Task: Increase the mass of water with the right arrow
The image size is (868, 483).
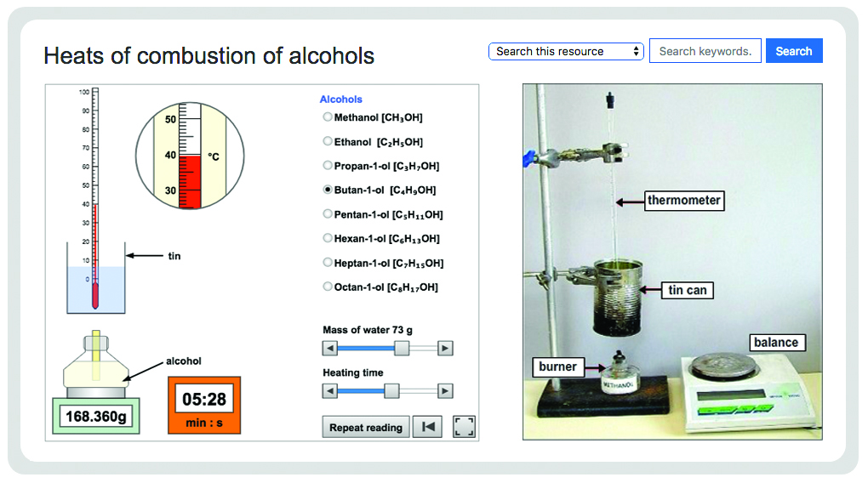Action: pyautogui.click(x=445, y=348)
